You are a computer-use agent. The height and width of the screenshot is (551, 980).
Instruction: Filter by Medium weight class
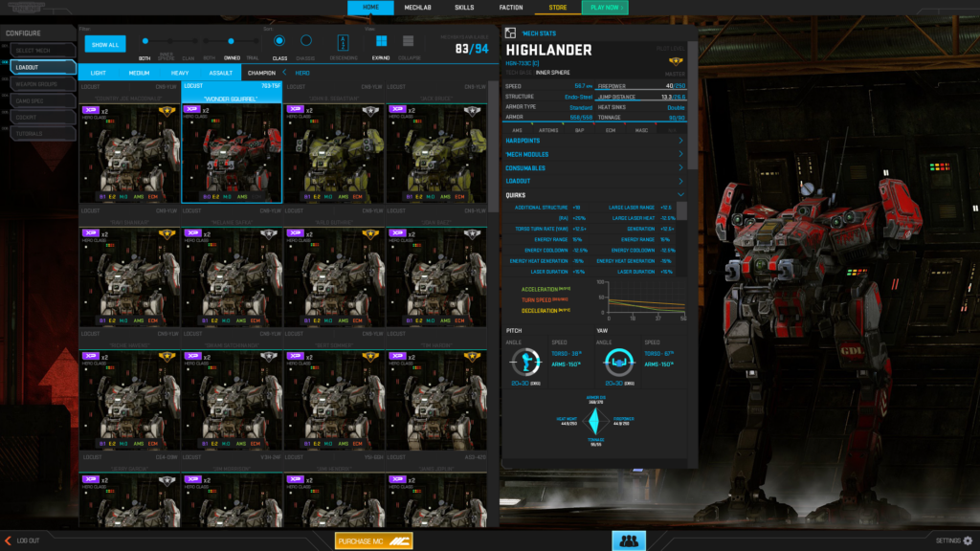139,73
